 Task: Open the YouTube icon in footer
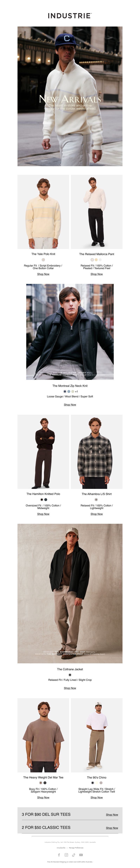click(81, 855)
